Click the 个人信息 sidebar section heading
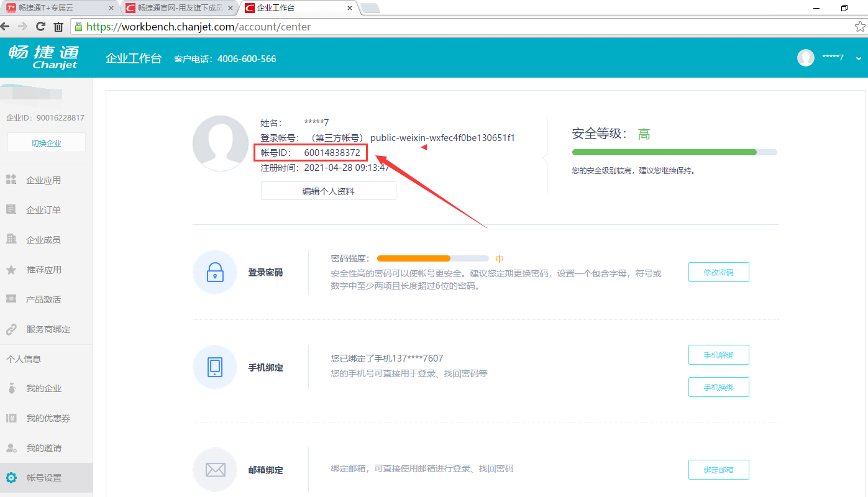The width and height of the screenshot is (868, 497). coord(24,359)
